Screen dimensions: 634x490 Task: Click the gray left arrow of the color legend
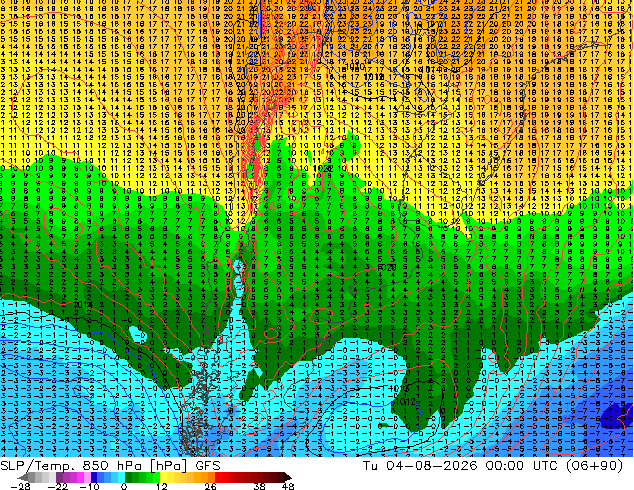click(x=22, y=477)
